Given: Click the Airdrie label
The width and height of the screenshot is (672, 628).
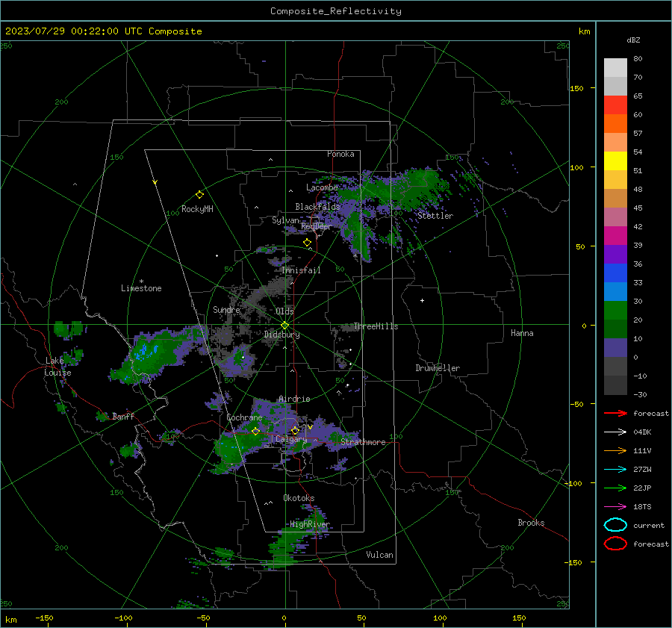Looking at the screenshot, I should (294, 399).
